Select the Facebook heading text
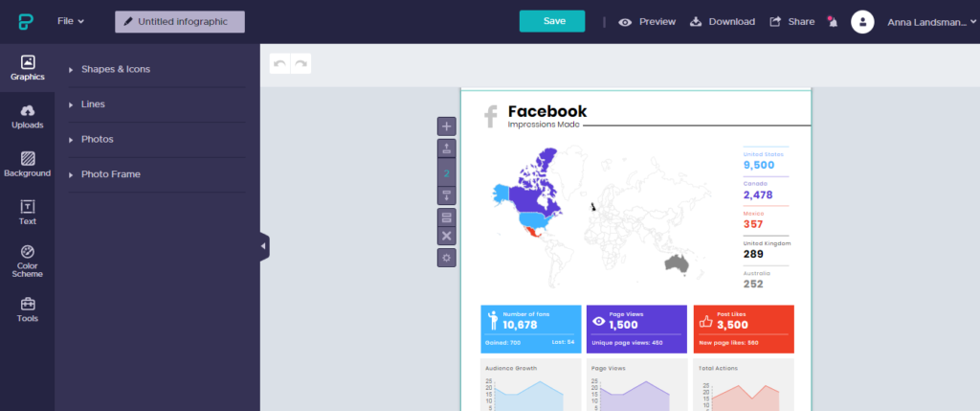 tap(546, 111)
